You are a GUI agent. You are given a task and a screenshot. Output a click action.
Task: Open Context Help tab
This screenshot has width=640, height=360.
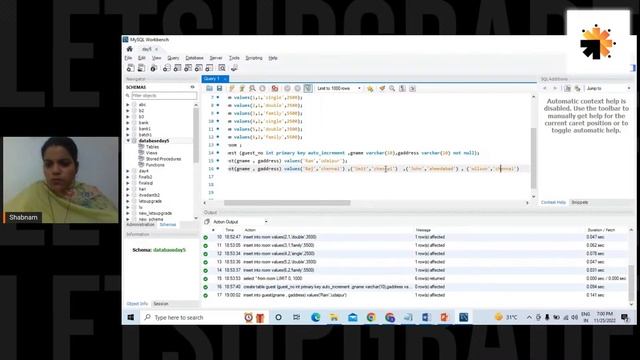pos(553,202)
